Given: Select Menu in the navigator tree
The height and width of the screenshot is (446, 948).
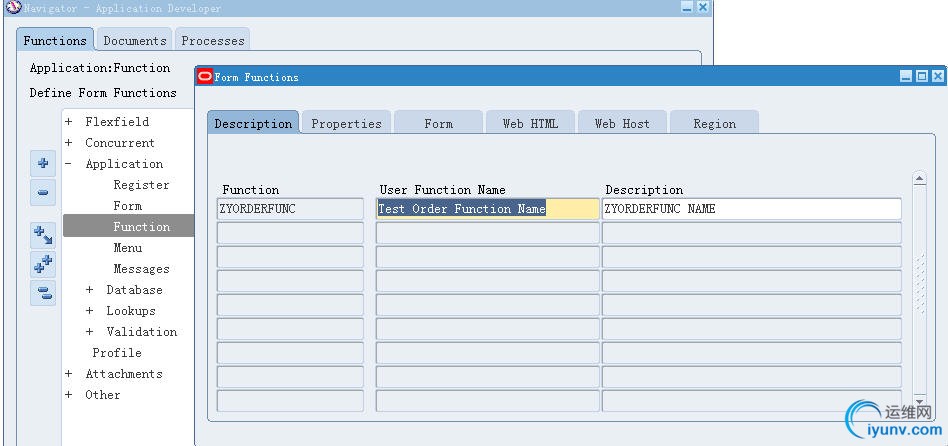Looking at the screenshot, I should click(128, 248).
